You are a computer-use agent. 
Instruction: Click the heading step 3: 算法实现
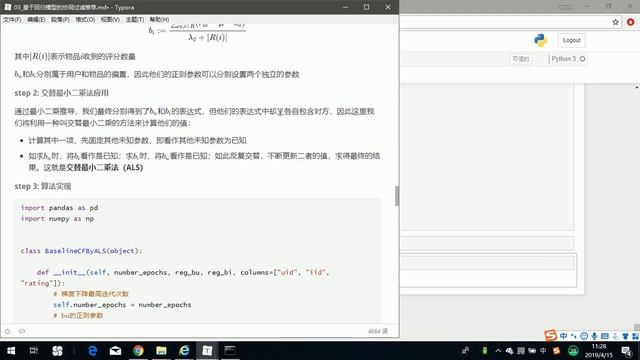43,186
